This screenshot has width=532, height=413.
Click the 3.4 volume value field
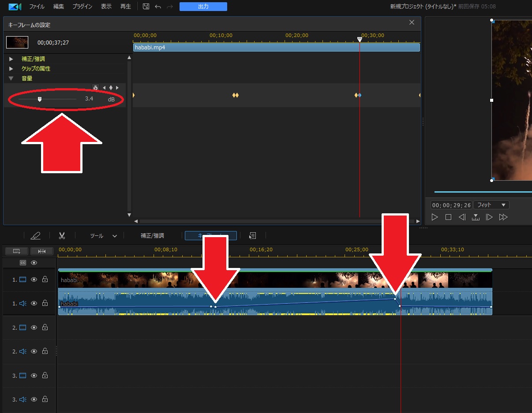click(x=89, y=99)
